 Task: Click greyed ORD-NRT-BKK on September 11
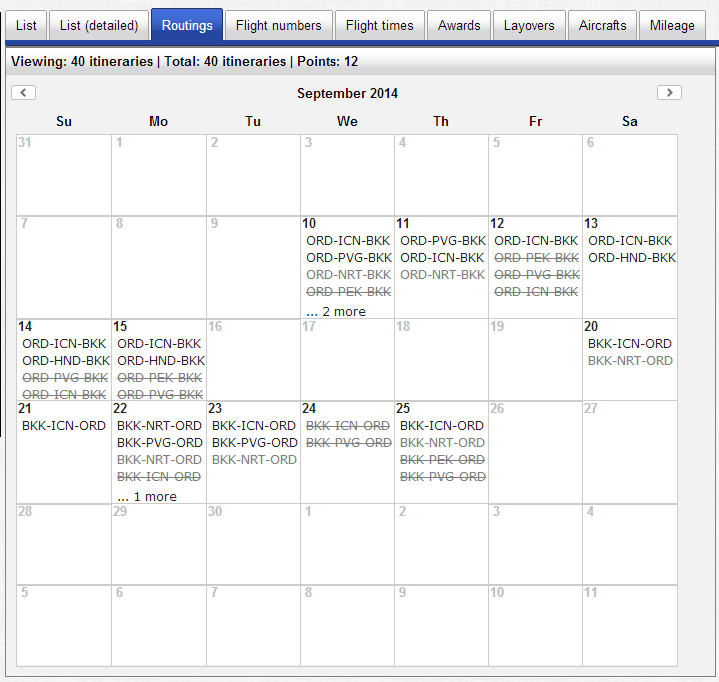442,275
